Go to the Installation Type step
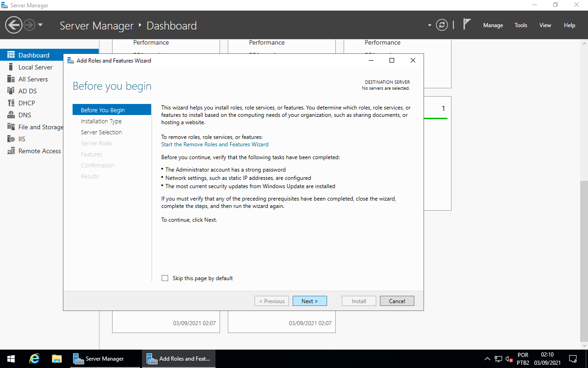This screenshot has width=588, height=368. coord(101,121)
